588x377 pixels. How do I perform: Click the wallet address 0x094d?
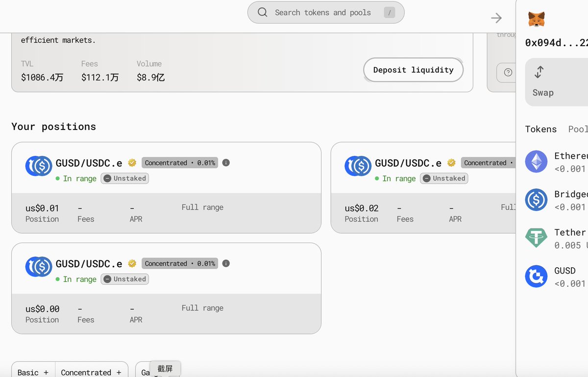point(556,43)
